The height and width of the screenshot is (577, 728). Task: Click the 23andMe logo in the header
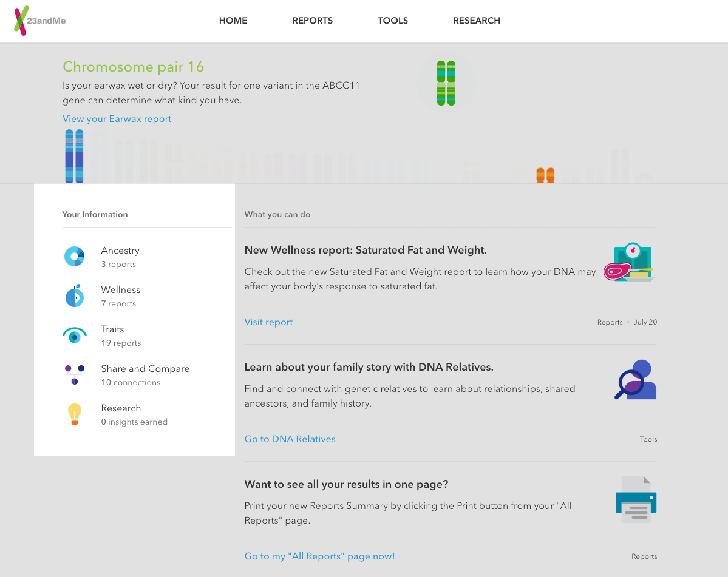[39, 20]
